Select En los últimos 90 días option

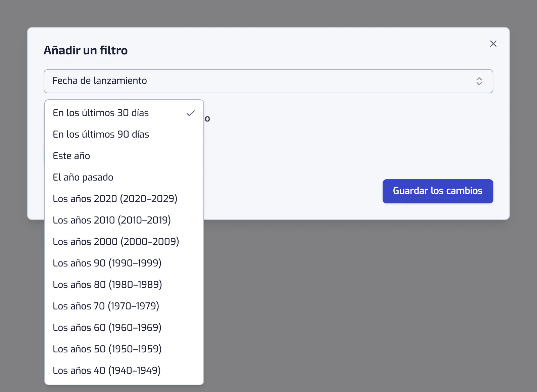pyautogui.click(x=124, y=134)
